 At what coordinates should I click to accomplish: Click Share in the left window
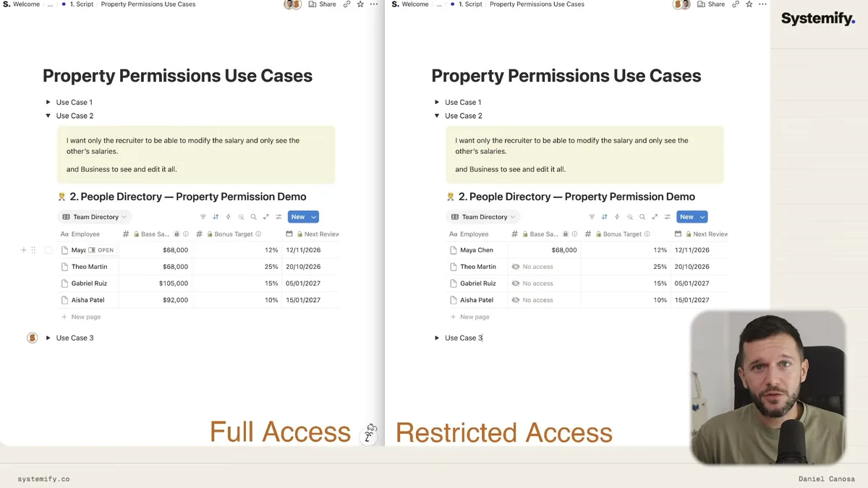click(x=323, y=4)
